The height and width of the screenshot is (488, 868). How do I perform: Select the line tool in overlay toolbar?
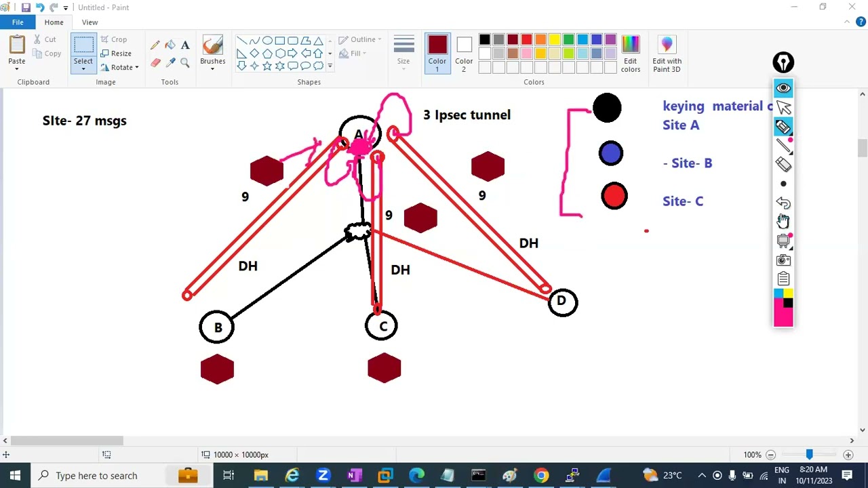(x=783, y=146)
